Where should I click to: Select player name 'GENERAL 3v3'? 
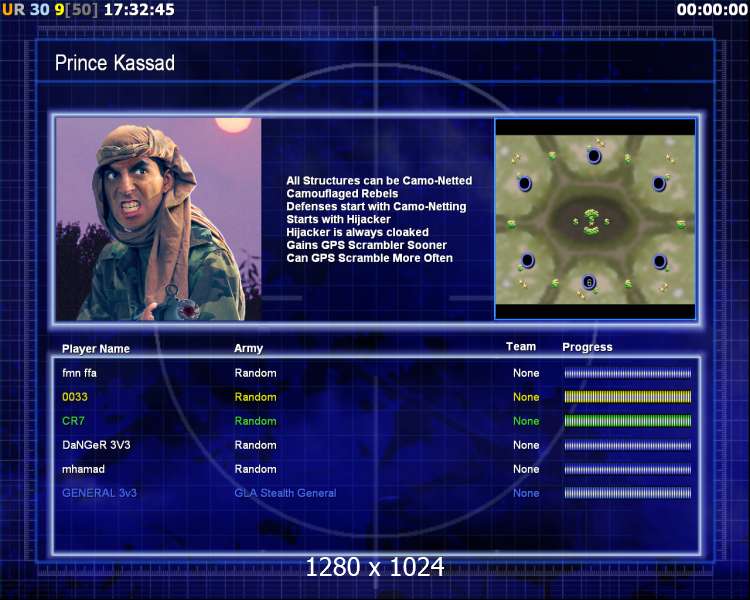(x=99, y=493)
